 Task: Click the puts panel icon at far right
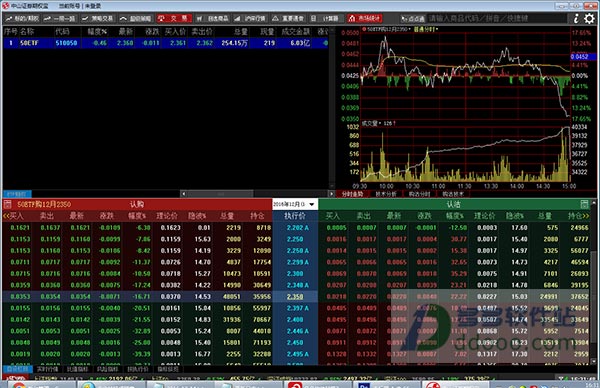(x=584, y=204)
